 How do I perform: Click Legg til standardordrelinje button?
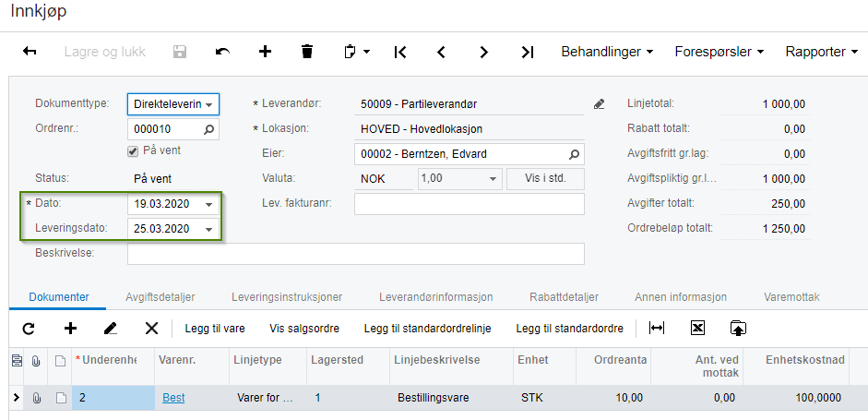coord(427,329)
